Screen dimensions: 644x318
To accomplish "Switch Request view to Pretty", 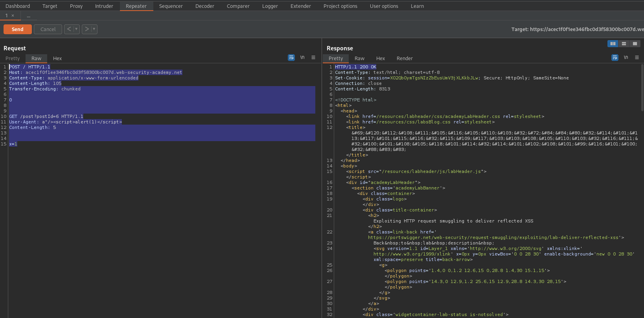I will tap(13, 58).
